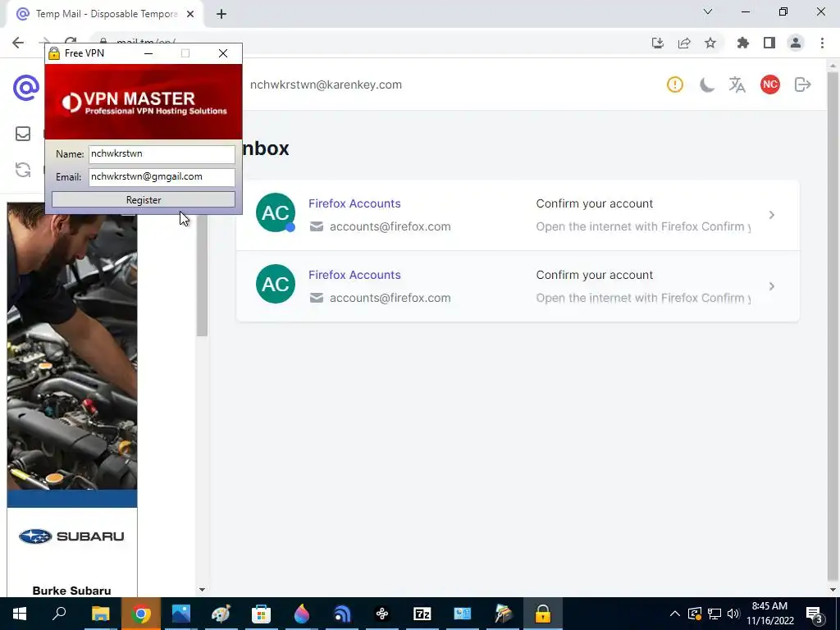This screenshot has width=840, height=630.
Task: Show hidden system tray icons
Action: [x=675, y=614]
